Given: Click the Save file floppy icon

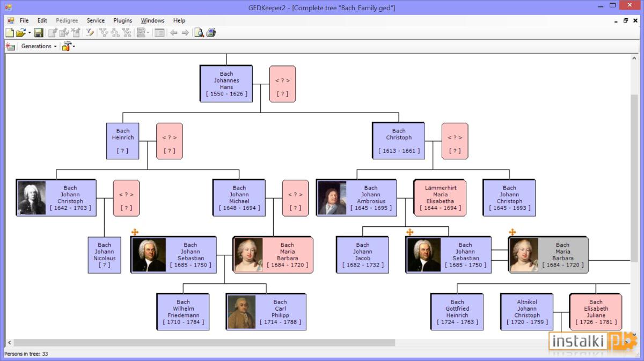Looking at the screenshot, I should [x=39, y=33].
